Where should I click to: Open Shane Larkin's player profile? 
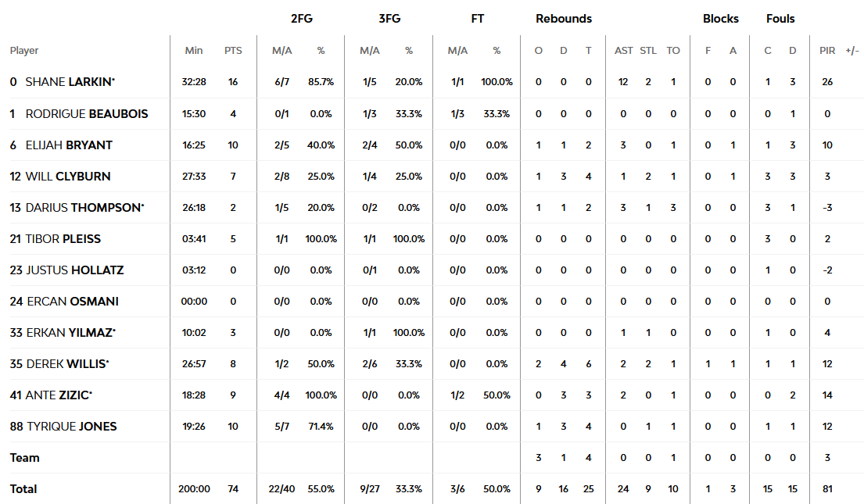click(x=70, y=82)
